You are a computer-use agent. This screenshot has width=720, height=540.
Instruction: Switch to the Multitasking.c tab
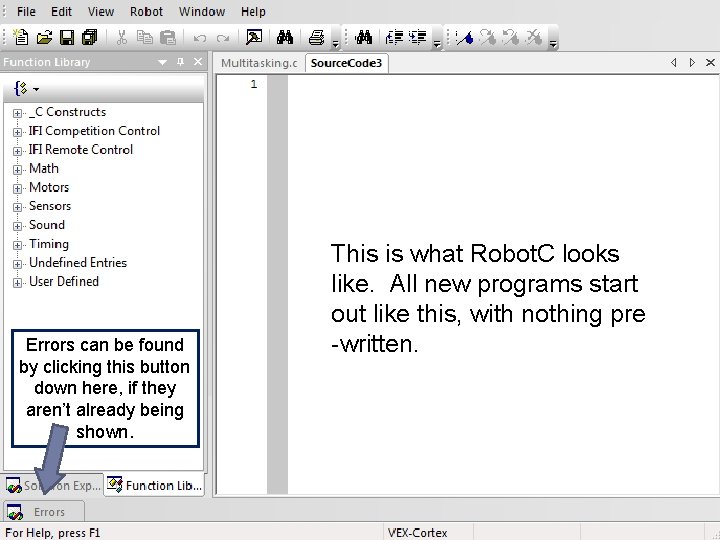pyautogui.click(x=259, y=63)
